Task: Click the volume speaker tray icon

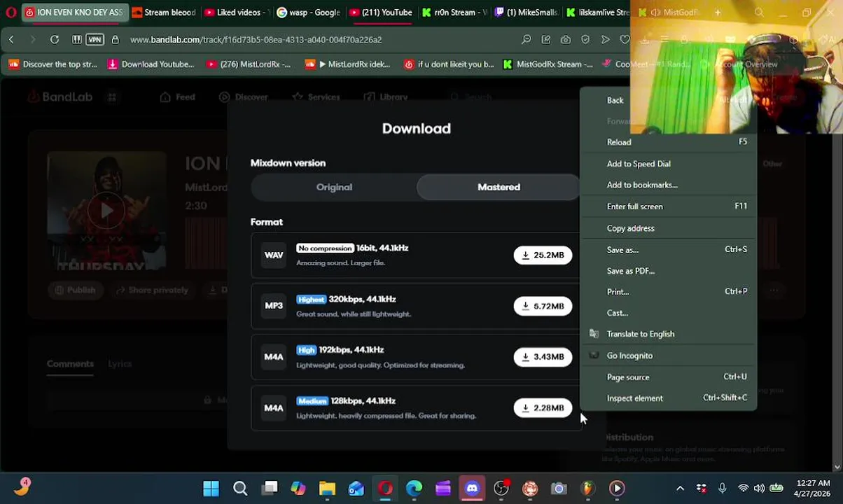Action: 759,489
